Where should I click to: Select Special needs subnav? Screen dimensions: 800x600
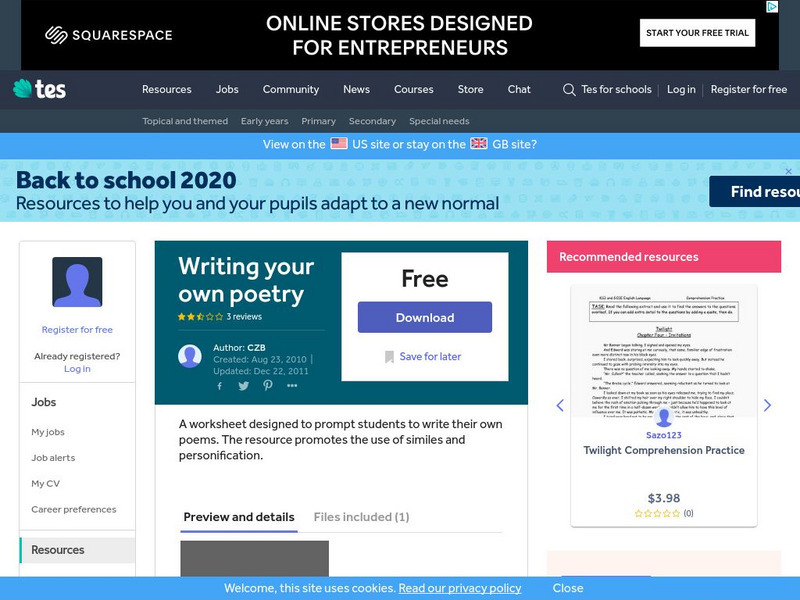click(x=439, y=121)
